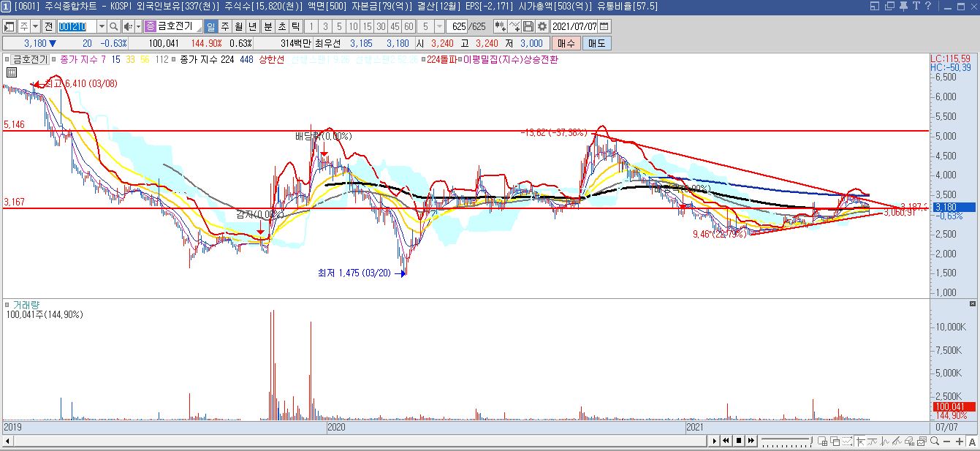Start chart replay with play button
Screen dimensions: 980x451
click(x=715, y=441)
